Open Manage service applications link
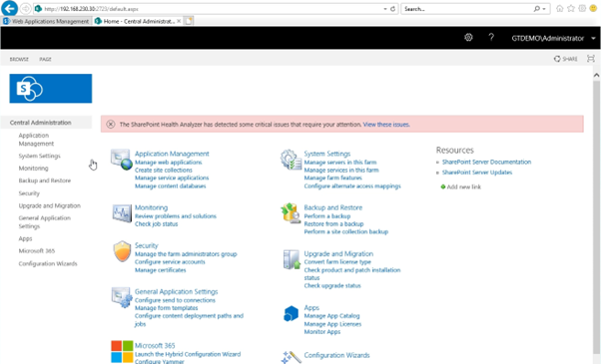The width and height of the screenshot is (601, 364). point(172,178)
